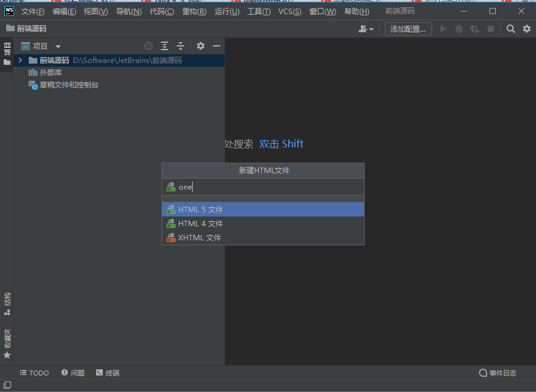The height and width of the screenshot is (392, 536).
Task: Open project panel options gear icon
Action: (201, 46)
